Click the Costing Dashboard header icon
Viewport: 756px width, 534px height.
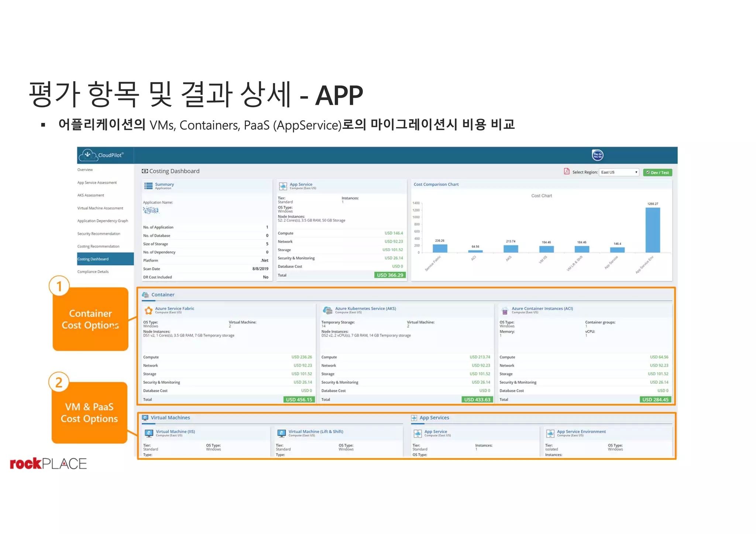coord(145,171)
